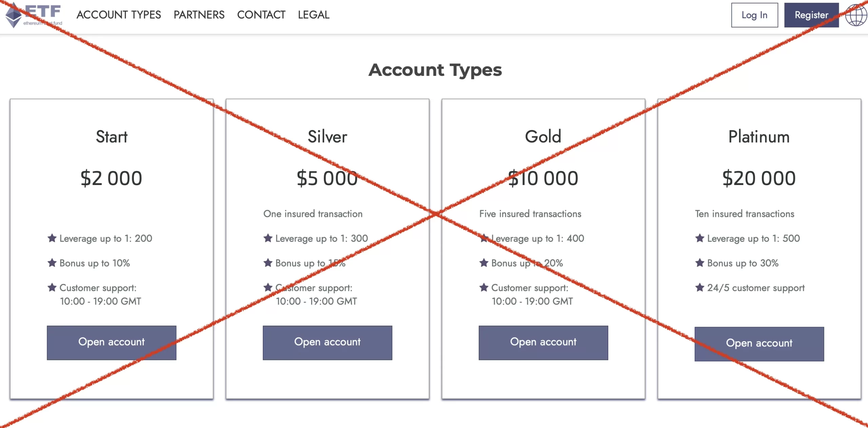868x428 pixels.
Task: Click star beside Gold Bonus 20%
Action: coord(484,263)
